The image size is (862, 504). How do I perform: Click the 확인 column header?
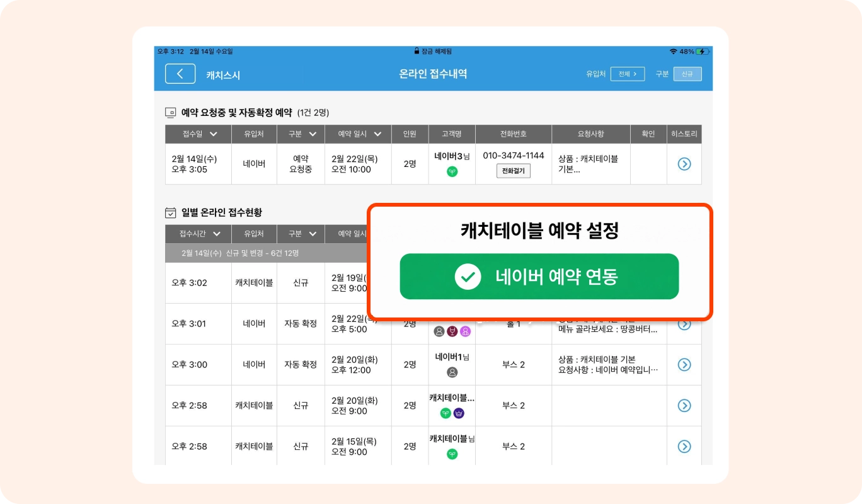point(648,134)
